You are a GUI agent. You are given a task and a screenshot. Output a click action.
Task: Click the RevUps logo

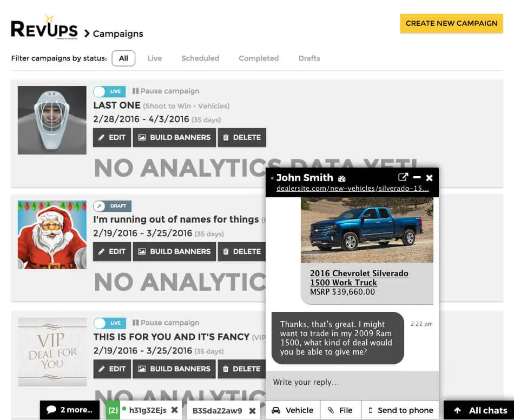(x=44, y=28)
